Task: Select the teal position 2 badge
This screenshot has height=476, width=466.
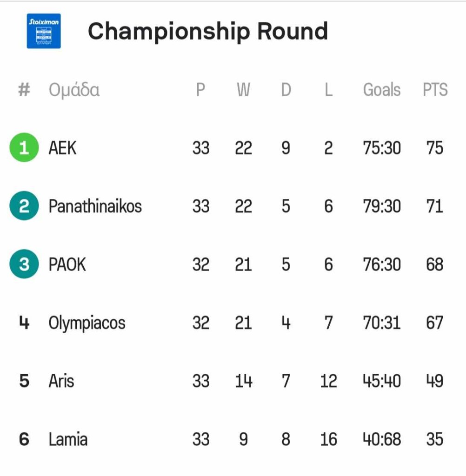Action: [x=24, y=206]
